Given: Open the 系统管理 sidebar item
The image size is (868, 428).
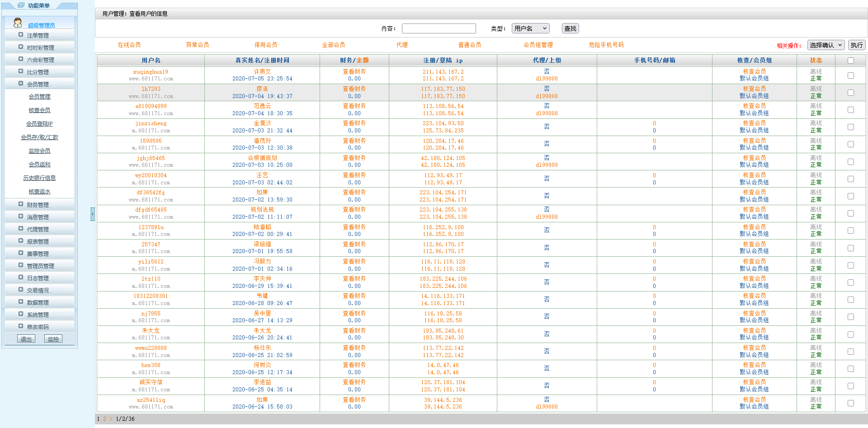Looking at the screenshot, I should [x=19, y=314].
